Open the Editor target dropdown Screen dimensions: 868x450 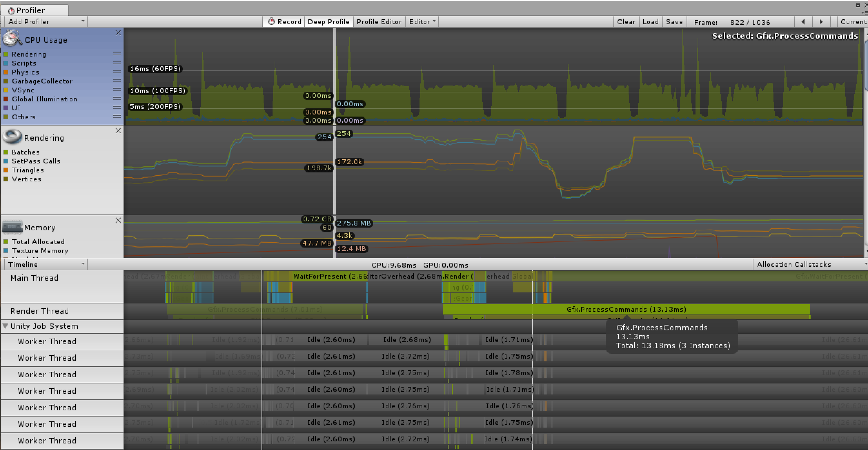(x=422, y=22)
